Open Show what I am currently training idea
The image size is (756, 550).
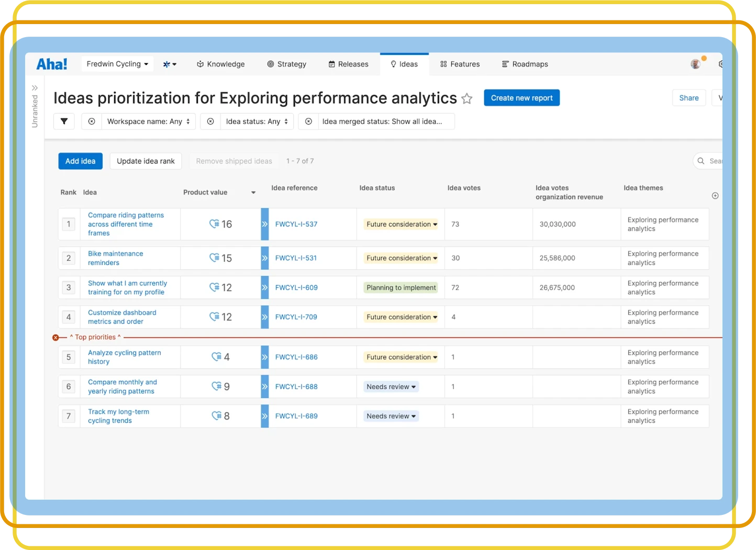click(x=127, y=288)
